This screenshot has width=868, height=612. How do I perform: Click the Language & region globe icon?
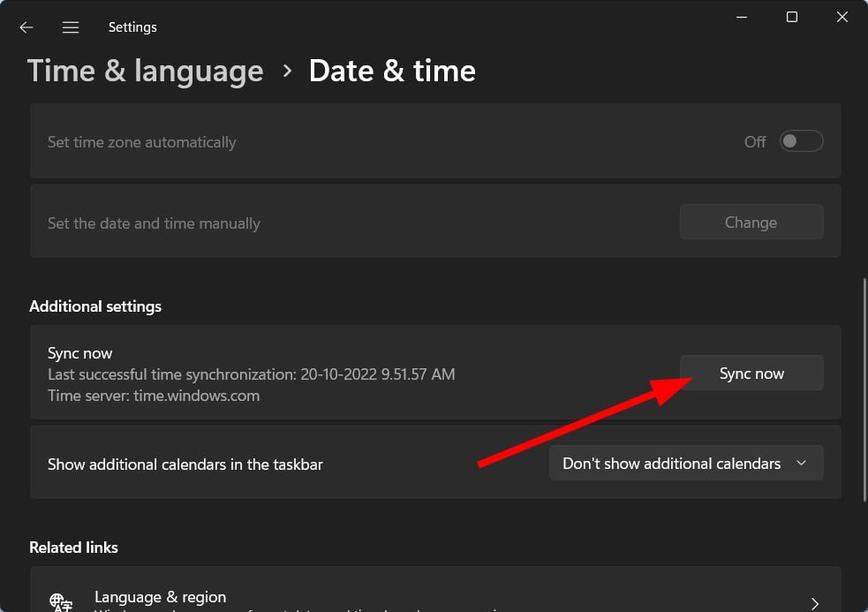click(62, 602)
